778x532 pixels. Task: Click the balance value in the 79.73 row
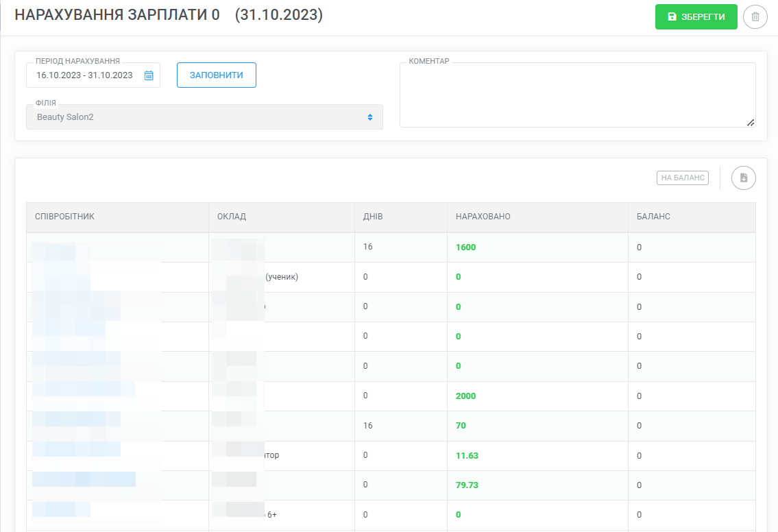pos(639,485)
